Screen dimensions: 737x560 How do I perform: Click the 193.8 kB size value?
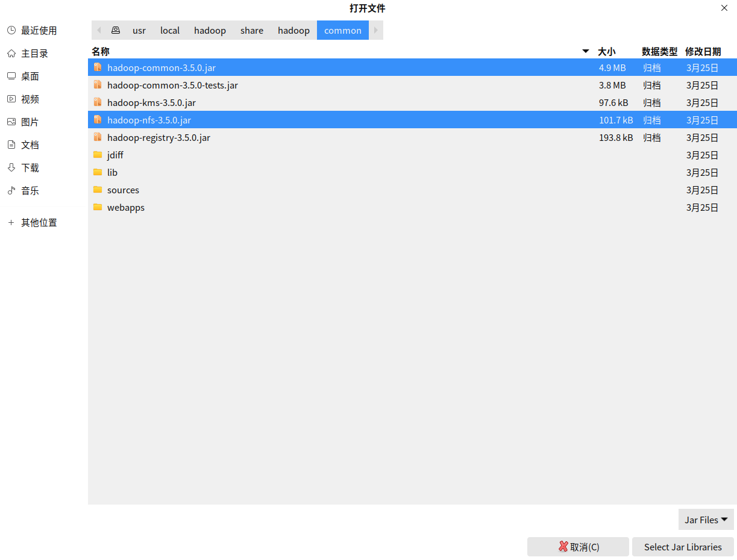coord(616,137)
